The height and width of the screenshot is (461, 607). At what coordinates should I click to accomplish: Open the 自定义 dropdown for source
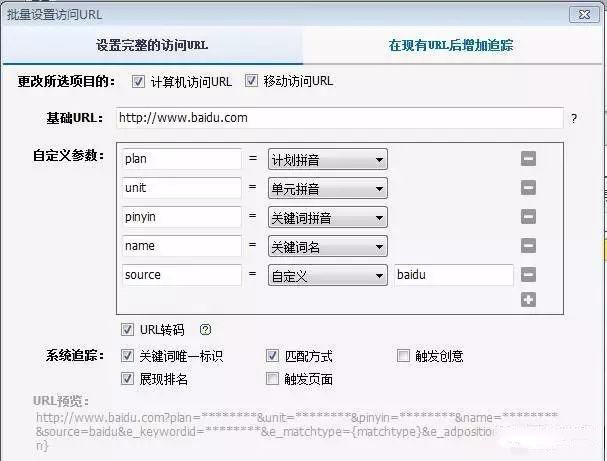click(328, 276)
